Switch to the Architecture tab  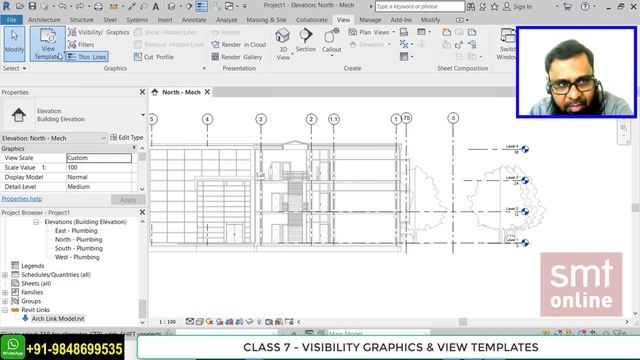pos(44,20)
